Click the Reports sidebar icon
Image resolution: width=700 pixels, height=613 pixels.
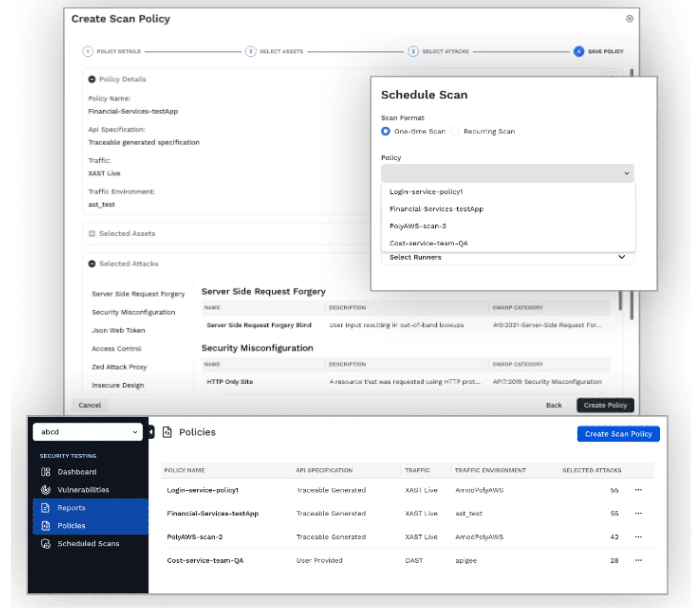(x=46, y=508)
